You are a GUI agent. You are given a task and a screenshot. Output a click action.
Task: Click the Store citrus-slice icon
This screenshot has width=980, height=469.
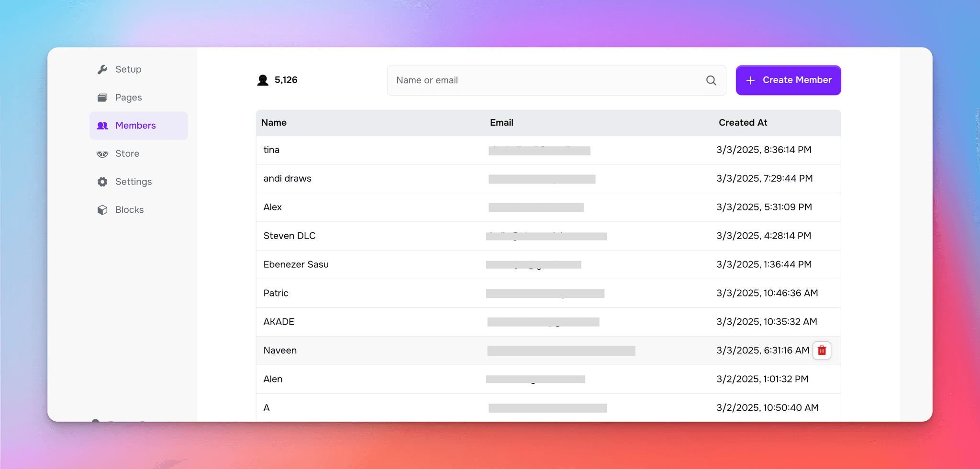pos(102,153)
